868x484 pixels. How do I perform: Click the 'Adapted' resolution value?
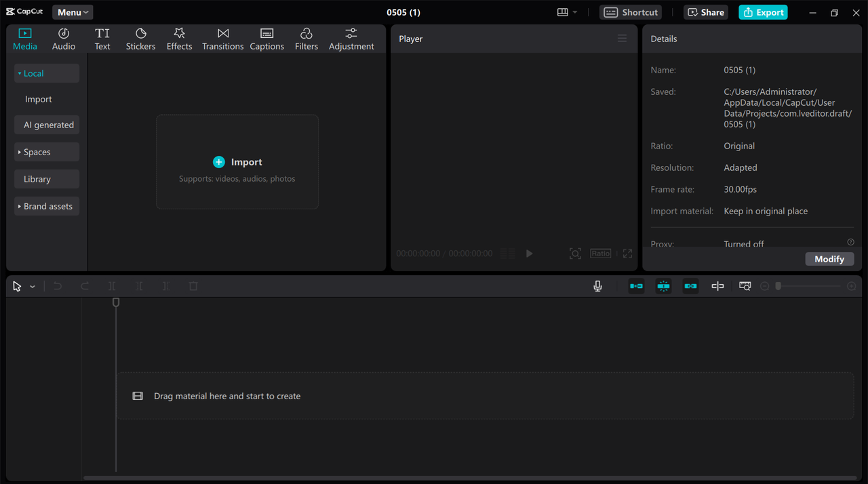(741, 167)
